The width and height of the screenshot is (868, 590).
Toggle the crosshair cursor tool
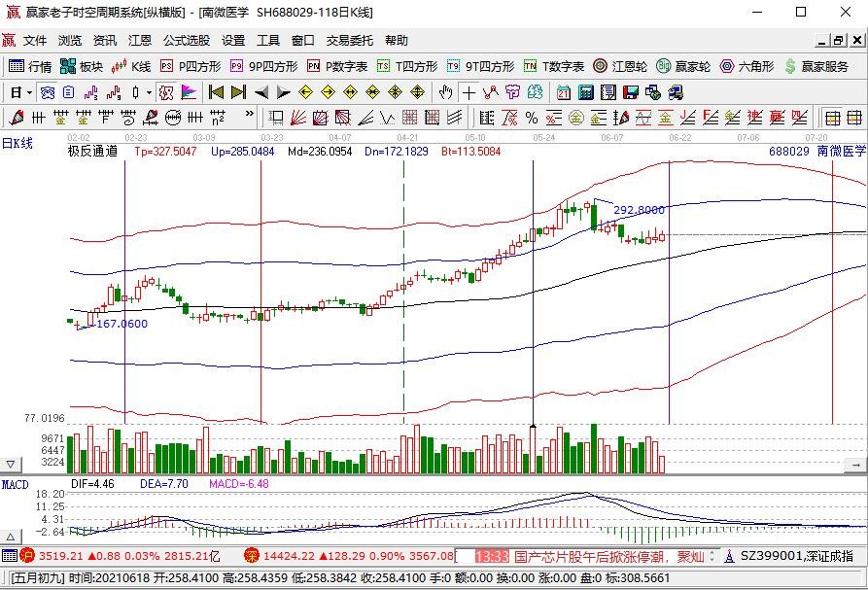click(x=469, y=92)
